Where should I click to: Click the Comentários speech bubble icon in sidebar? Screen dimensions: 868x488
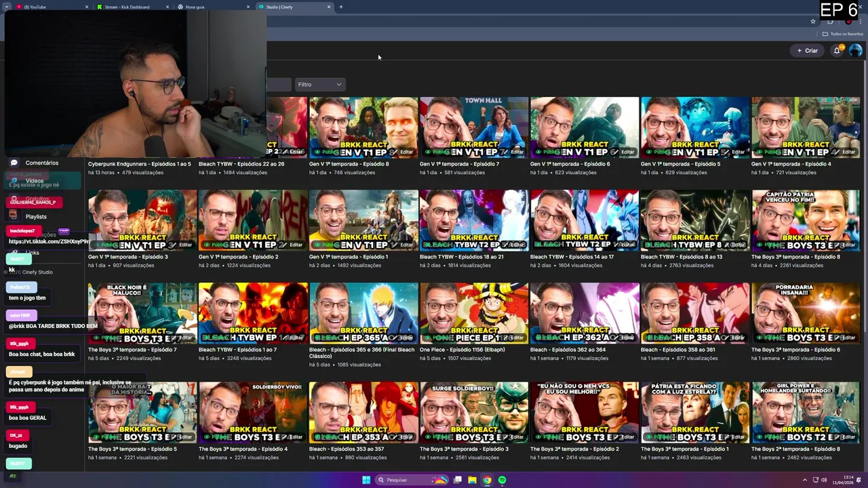pyautogui.click(x=14, y=163)
